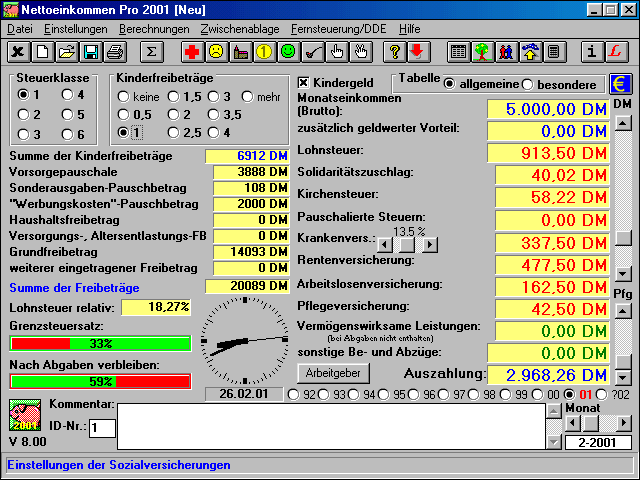The height and width of the screenshot is (480, 640).
Task: Click the Euro currency button
Action: pyautogui.click(x=621, y=84)
